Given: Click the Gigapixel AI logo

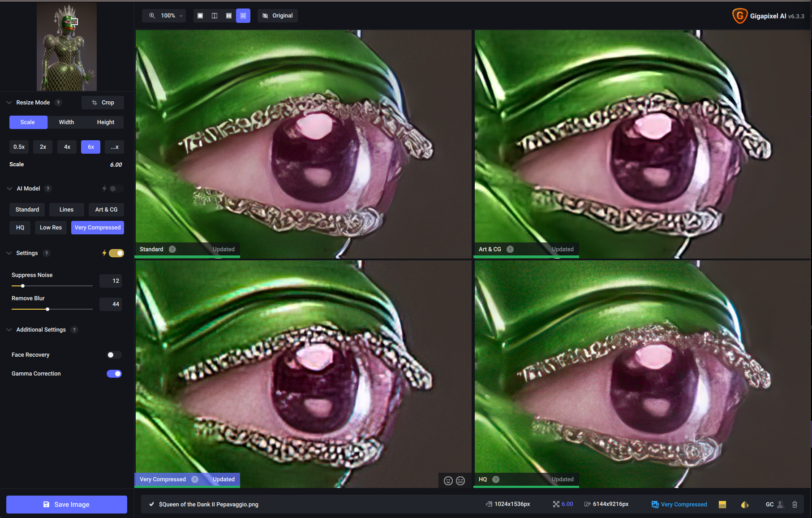Looking at the screenshot, I should [739, 16].
